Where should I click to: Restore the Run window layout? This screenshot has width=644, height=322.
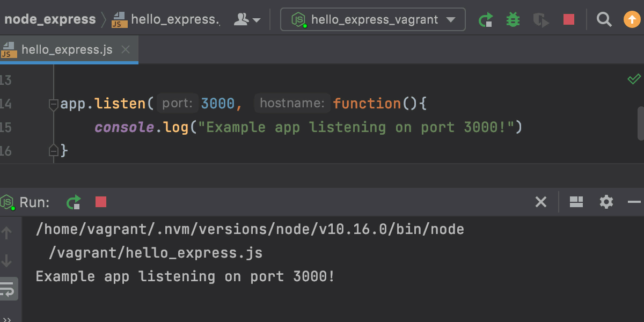click(576, 202)
